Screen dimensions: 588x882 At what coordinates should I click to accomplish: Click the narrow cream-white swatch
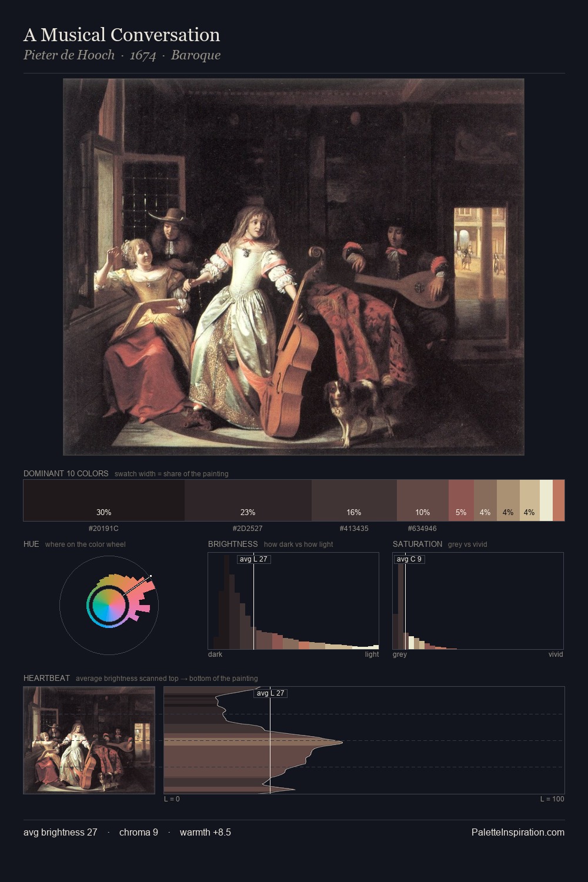click(546, 500)
